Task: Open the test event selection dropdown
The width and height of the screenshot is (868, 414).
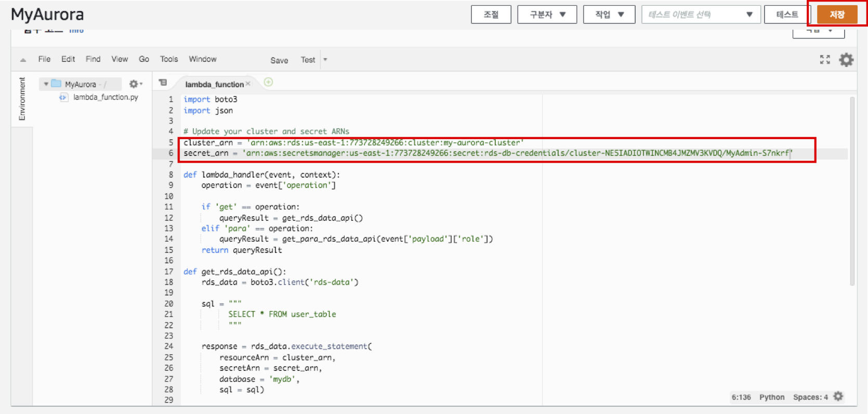Action: click(x=701, y=15)
